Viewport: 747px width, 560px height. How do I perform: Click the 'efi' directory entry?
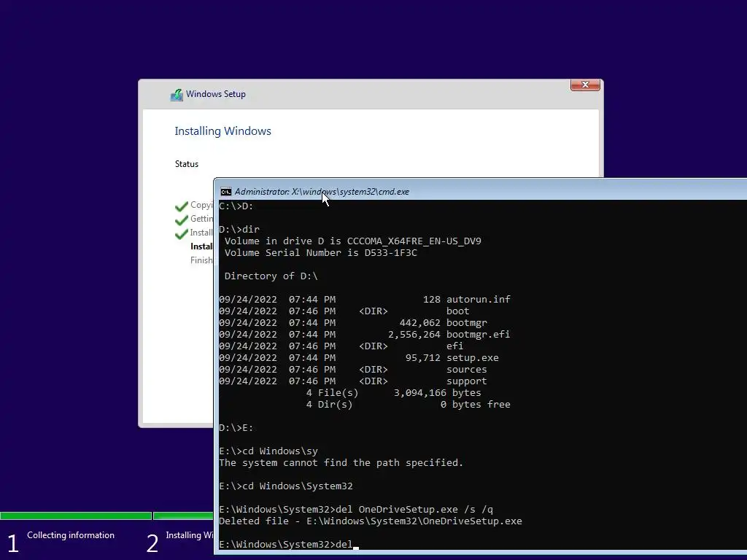point(455,346)
